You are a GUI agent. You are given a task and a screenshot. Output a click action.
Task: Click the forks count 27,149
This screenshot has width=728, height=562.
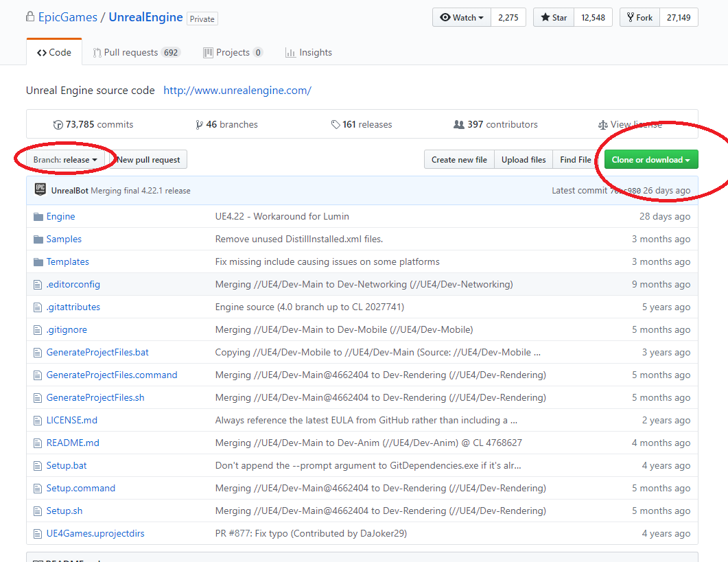tap(679, 17)
